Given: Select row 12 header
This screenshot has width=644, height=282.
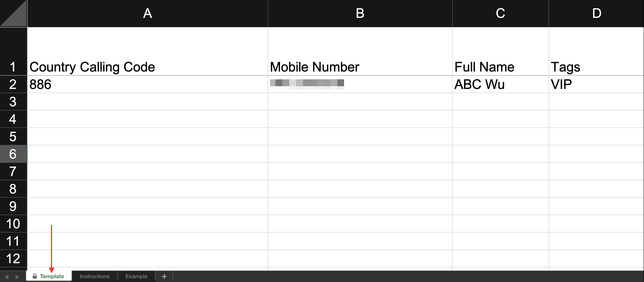Looking at the screenshot, I should tap(13, 259).
